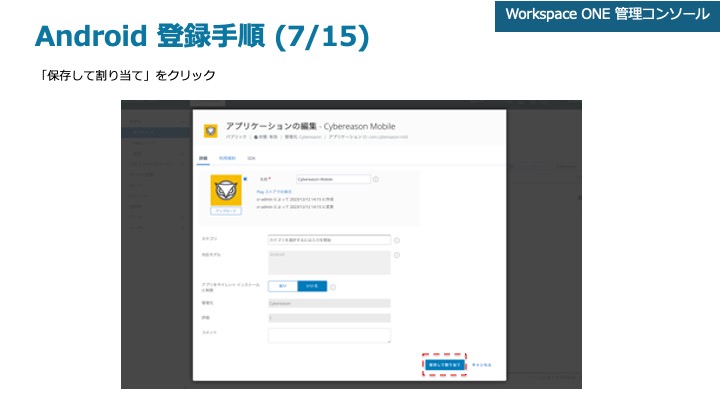Click the Cancel (キャンセル) link

click(x=481, y=365)
